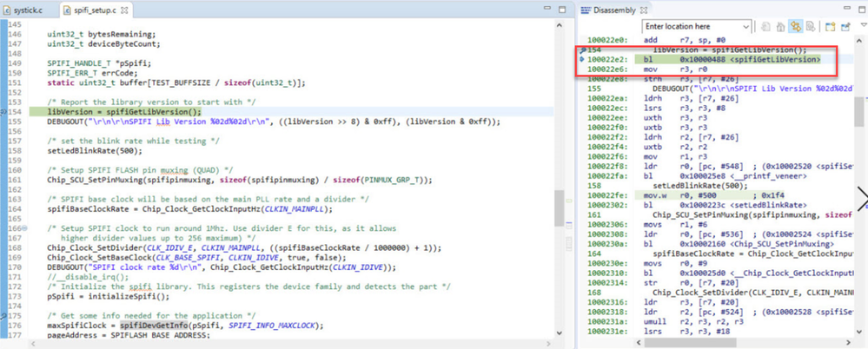Click 'bl 0x1000223c <setLedBlinkRate>' instruction
Screen dimensions: 868x349
[x=727, y=205]
